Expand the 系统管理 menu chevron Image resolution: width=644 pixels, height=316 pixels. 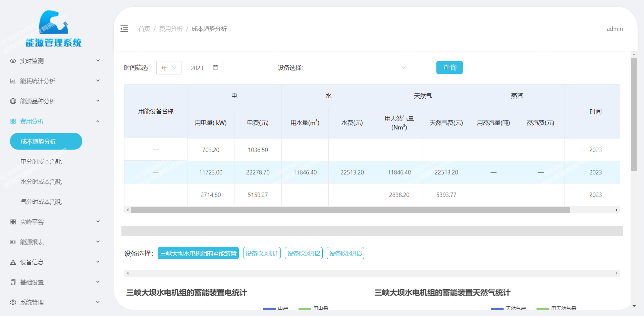click(x=98, y=302)
